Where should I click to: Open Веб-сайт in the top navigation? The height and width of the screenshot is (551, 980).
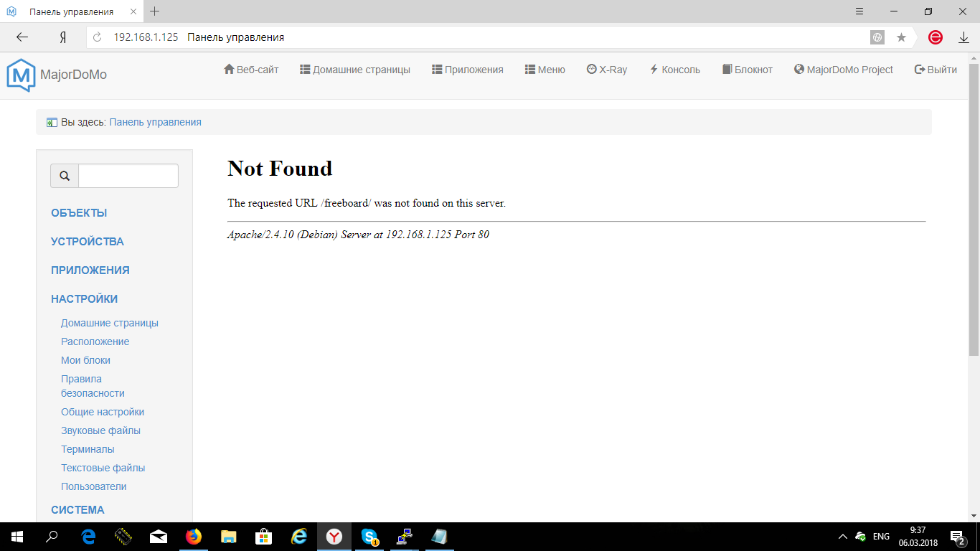pyautogui.click(x=251, y=70)
